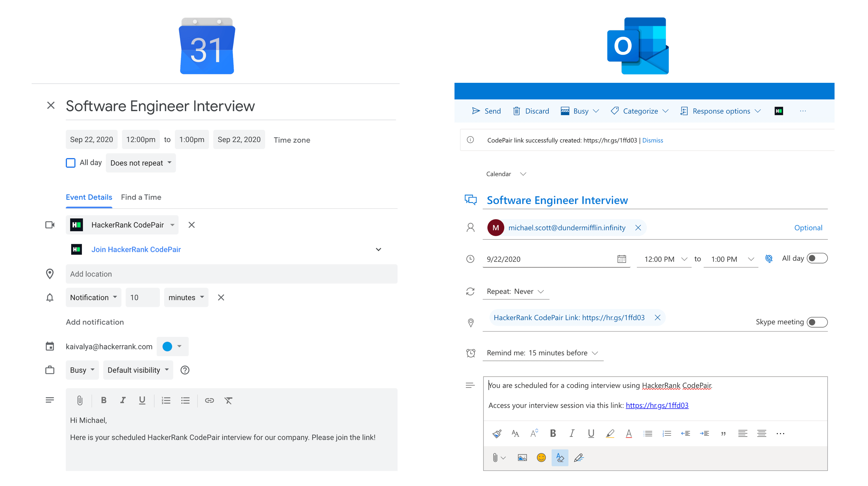
Task: Dismiss the CodePair link notification
Action: [x=652, y=140]
